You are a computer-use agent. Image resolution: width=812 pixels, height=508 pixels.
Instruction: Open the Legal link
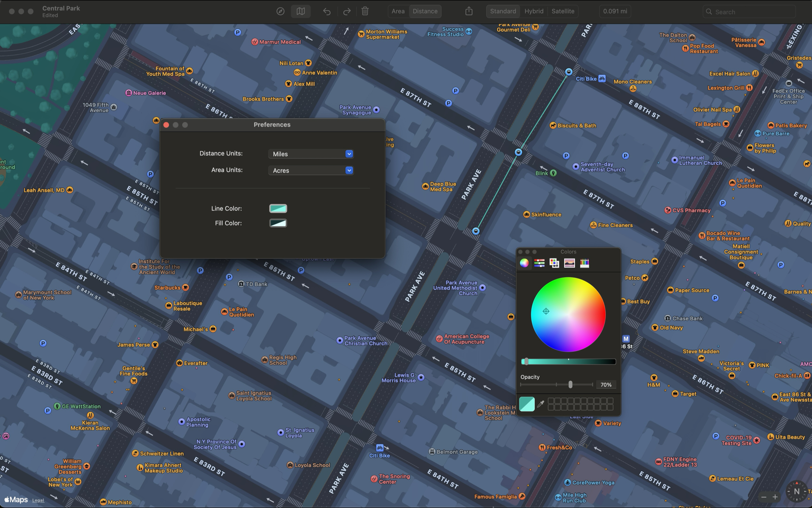tap(38, 500)
